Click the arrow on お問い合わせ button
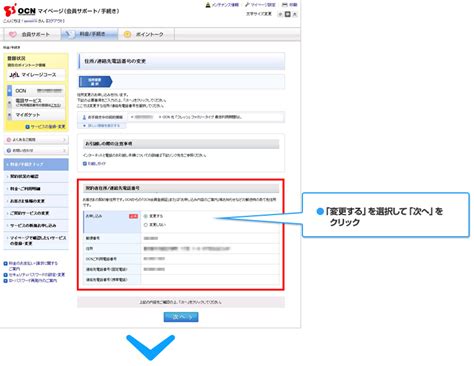This screenshot has height=366, width=474. (64, 151)
